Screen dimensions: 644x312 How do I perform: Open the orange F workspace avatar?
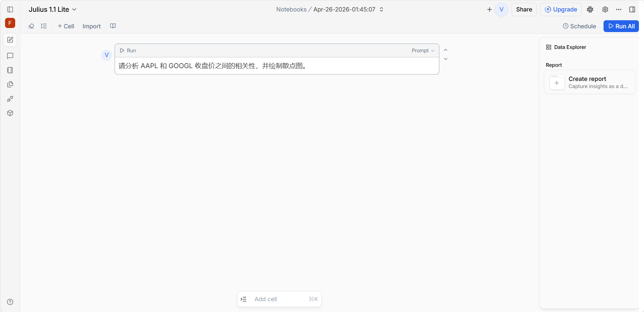(10, 23)
